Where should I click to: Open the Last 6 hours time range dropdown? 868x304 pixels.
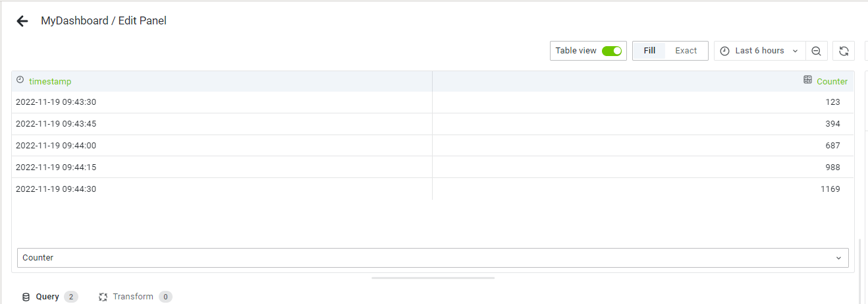(x=760, y=51)
